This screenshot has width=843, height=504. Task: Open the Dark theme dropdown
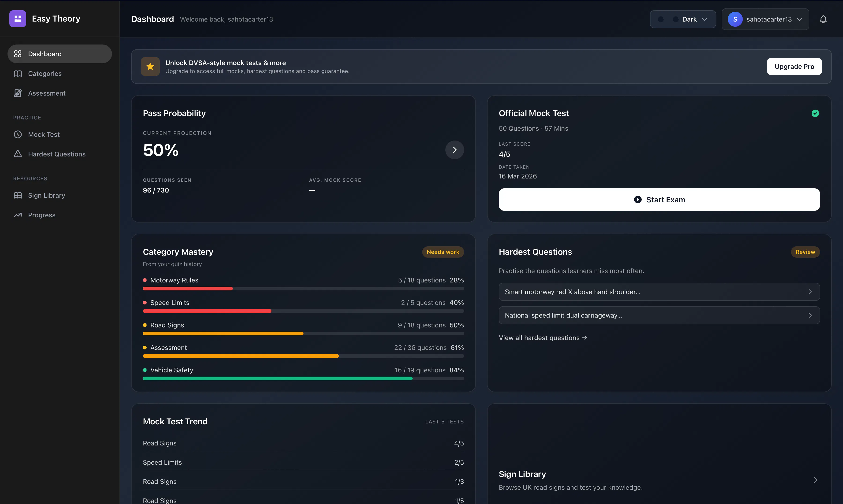[683, 19]
